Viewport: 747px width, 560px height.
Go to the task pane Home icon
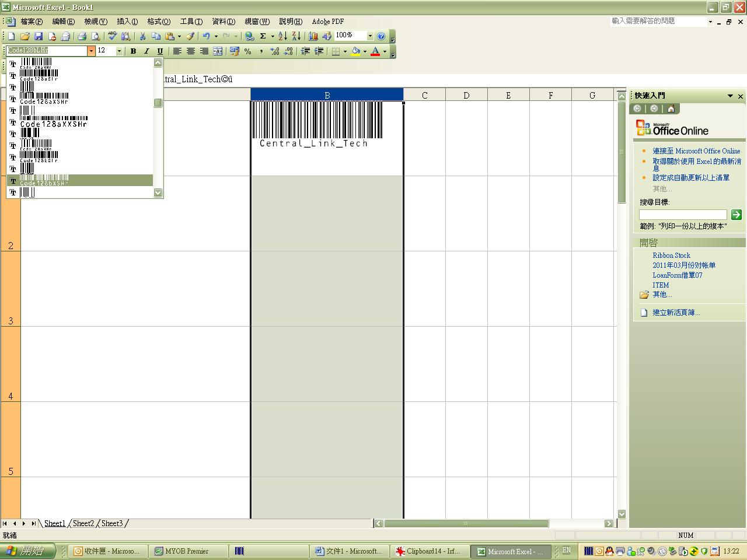[671, 108]
